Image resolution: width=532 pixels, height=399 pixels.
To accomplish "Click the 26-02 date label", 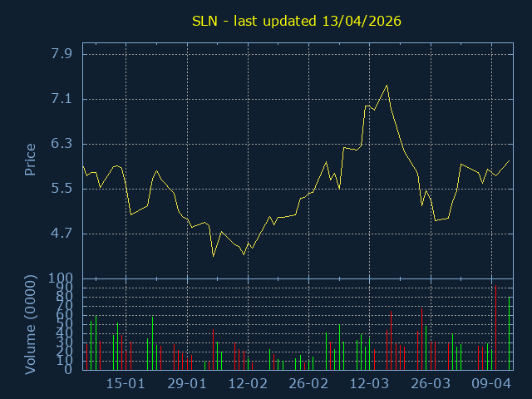I will [308, 384].
